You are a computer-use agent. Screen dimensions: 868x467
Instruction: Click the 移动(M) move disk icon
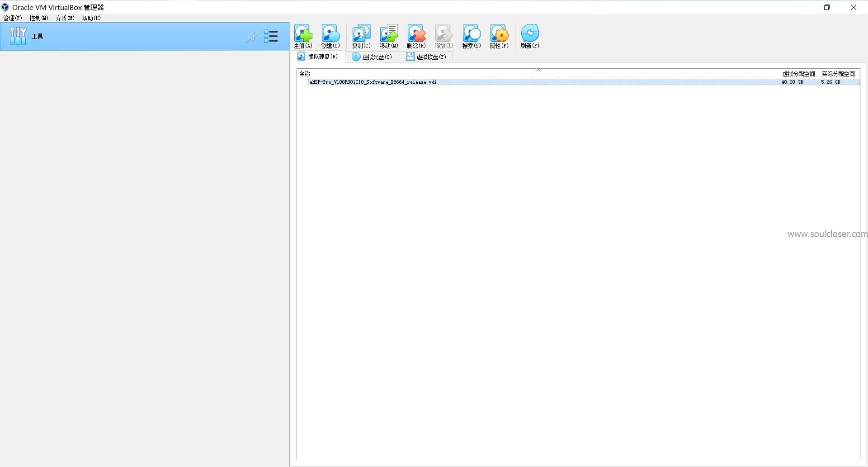[389, 36]
